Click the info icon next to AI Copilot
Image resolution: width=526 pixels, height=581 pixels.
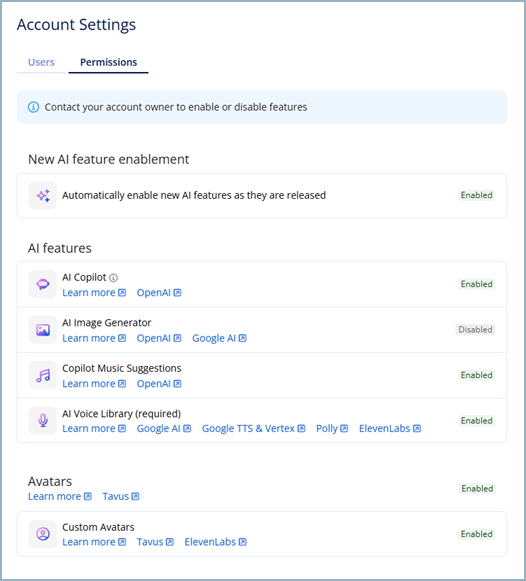coord(113,278)
